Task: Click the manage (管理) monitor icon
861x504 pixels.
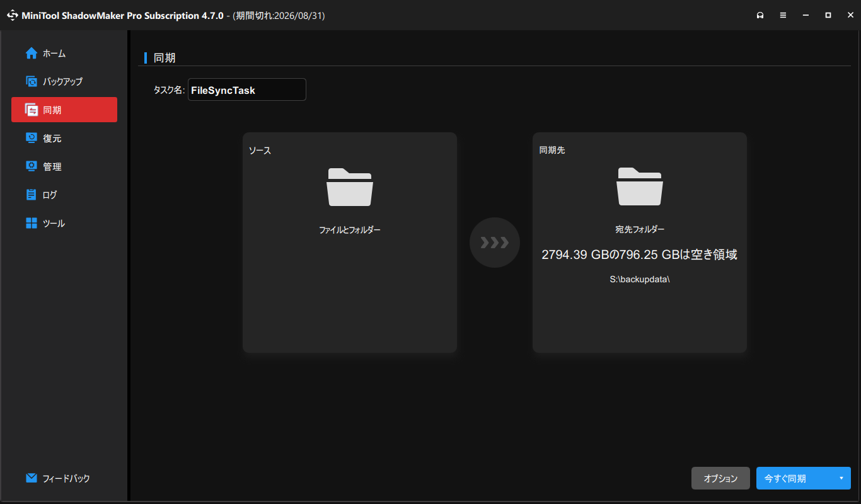Action: (32, 166)
